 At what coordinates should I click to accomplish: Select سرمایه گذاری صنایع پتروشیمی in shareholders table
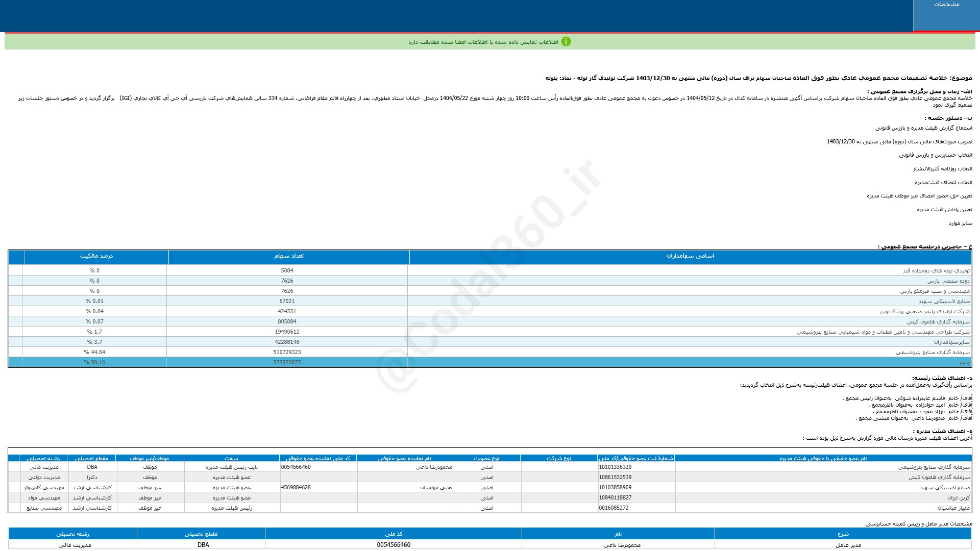(x=933, y=353)
